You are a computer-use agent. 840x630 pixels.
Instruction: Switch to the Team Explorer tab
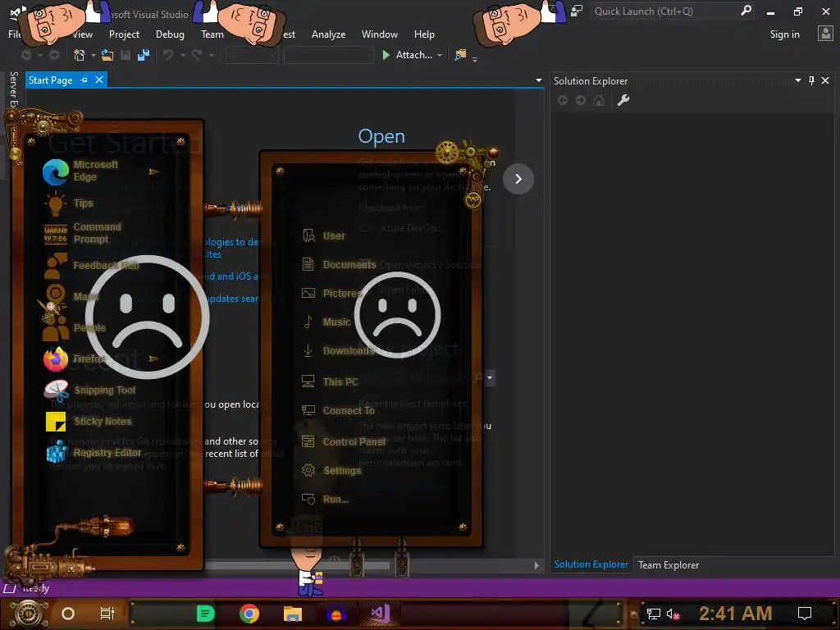tap(668, 564)
